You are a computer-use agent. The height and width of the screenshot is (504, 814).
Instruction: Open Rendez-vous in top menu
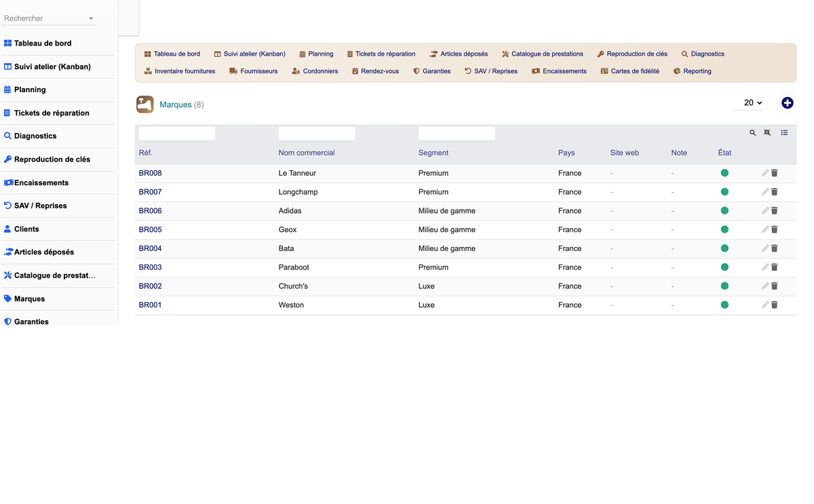click(375, 71)
